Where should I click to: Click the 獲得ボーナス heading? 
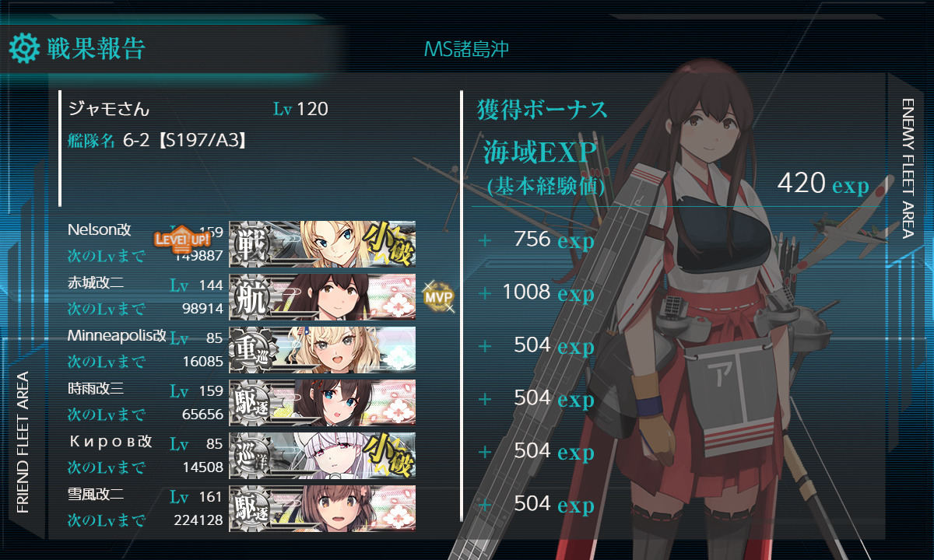(542, 110)
